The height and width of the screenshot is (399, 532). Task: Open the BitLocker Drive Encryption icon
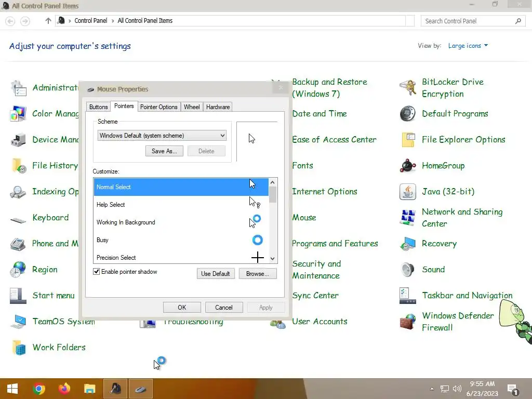407,88
